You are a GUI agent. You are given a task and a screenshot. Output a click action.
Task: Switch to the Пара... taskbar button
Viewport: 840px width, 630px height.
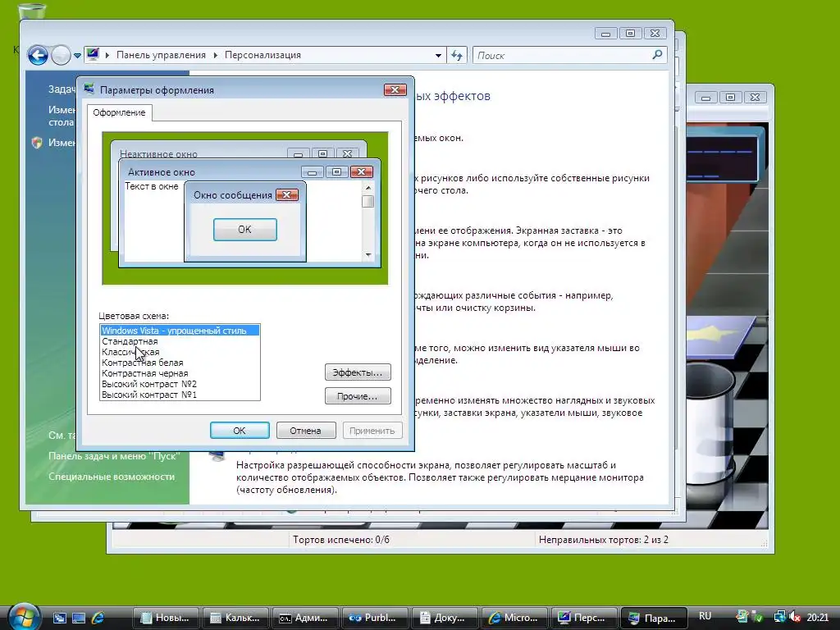(654, 618)
